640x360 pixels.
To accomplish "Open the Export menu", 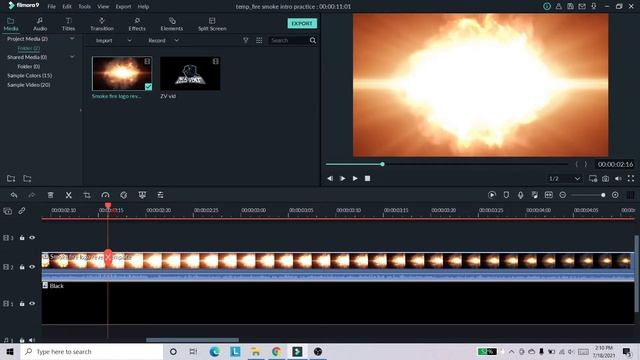I will pyautogui.click(x=123, y=7).
